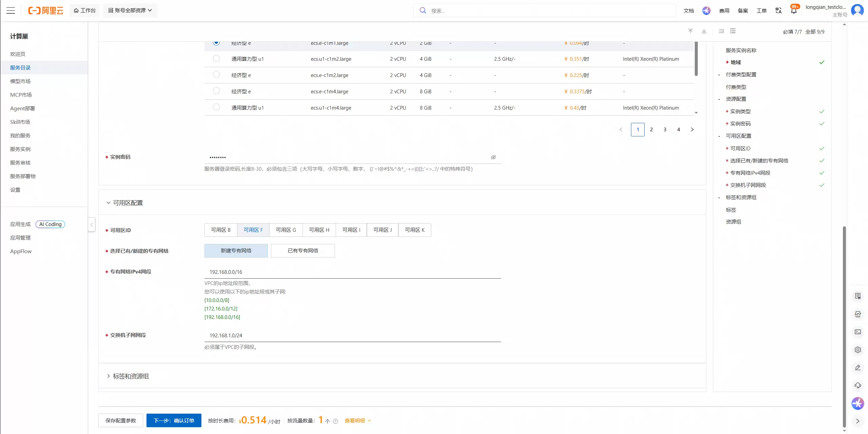Select the ecs.e-c1m2.large radio button
The height and width of the screenshot is (434, 868).
pos(216,75)
